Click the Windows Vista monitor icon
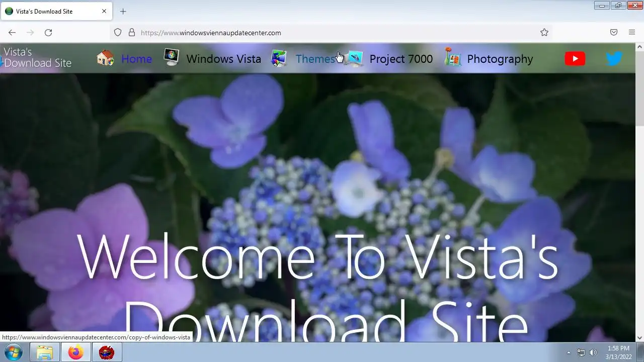 click(x=171, y=58)
